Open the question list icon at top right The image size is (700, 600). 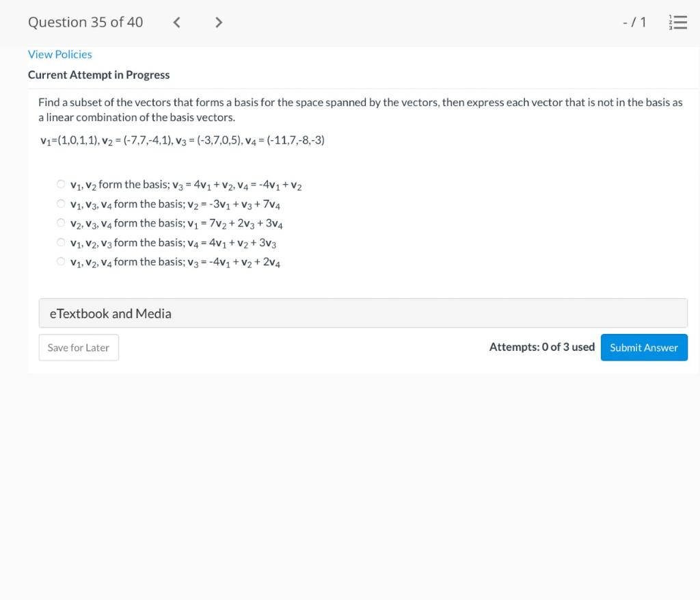point(677,22)
